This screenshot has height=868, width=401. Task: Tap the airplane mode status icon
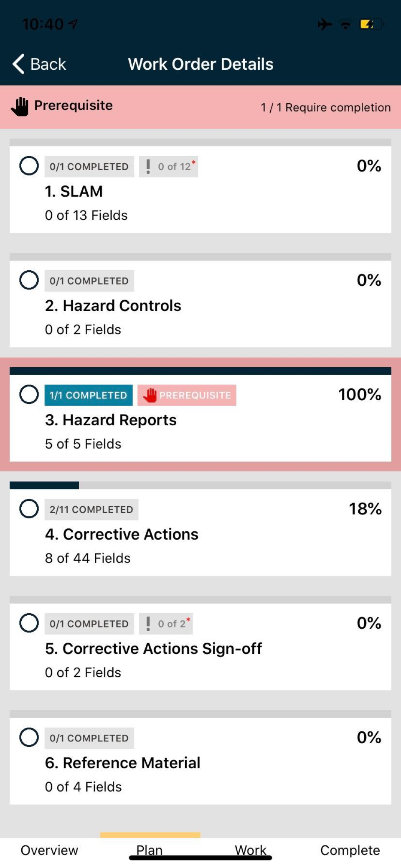point(325,24)
